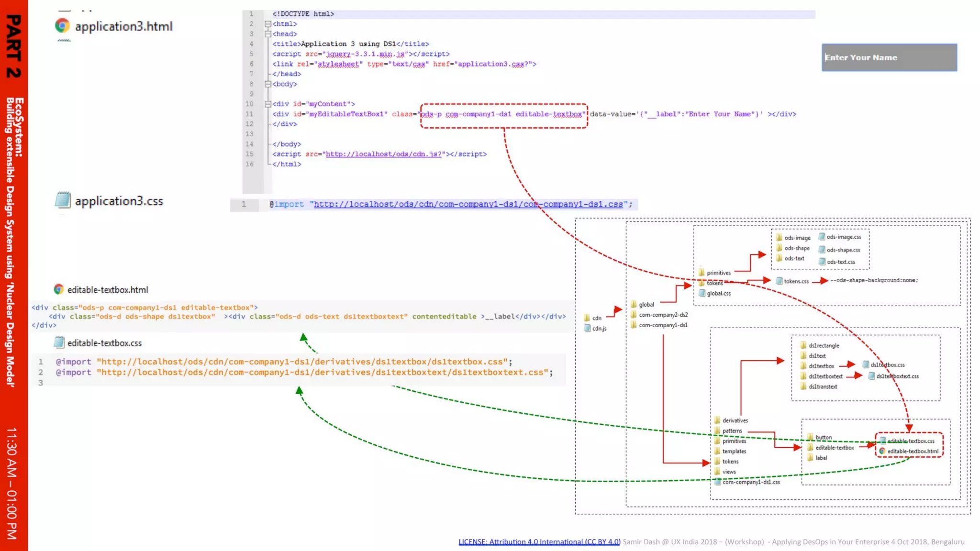980x551 pixels.
Task: Select the patterns folder in tree
Action: pyautogui.click(x=717, y=430)
